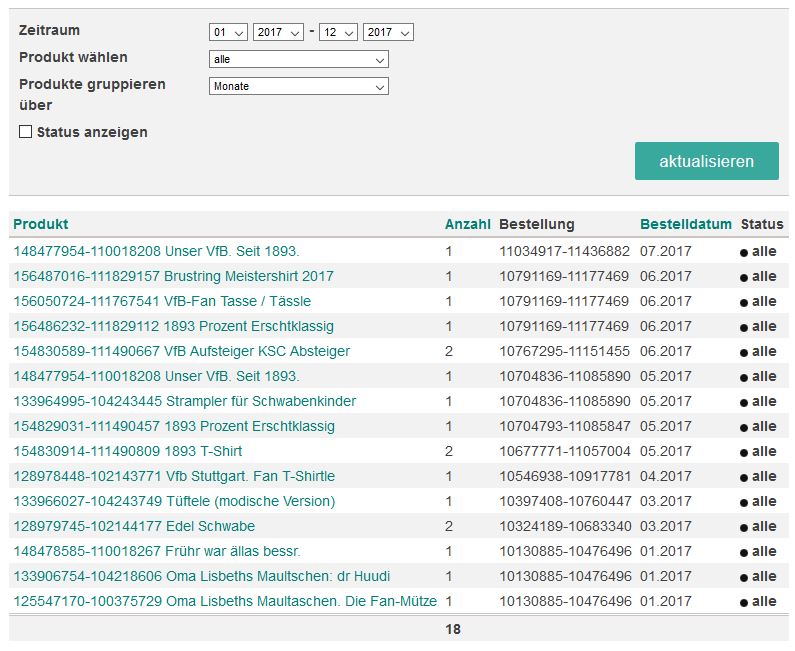This screenshot has height=651, width=795.
Task: Open the end month dropdown showing 12
Action: coord(338,32)
